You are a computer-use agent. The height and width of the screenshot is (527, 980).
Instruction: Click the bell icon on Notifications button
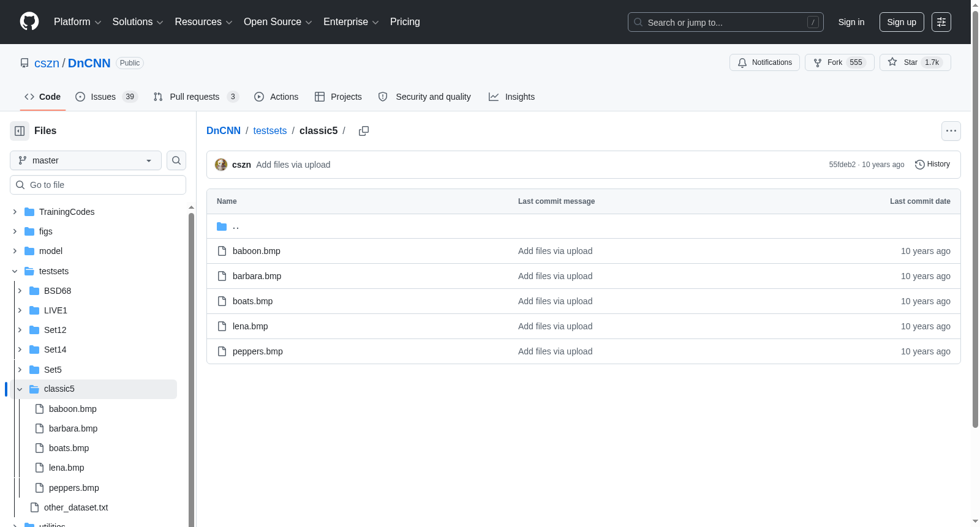742,62
